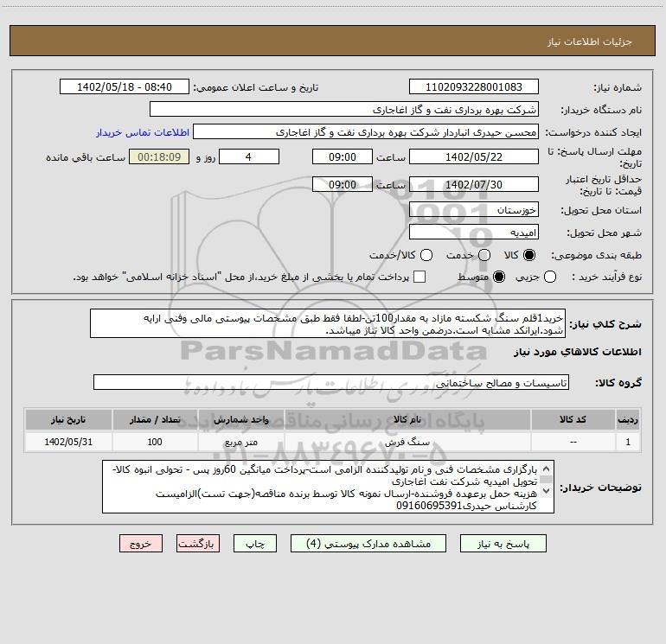Viewport: 666px width, 644px height.
Task: Click the نام دستگاه خریدار field
Action: click(344, 110)
